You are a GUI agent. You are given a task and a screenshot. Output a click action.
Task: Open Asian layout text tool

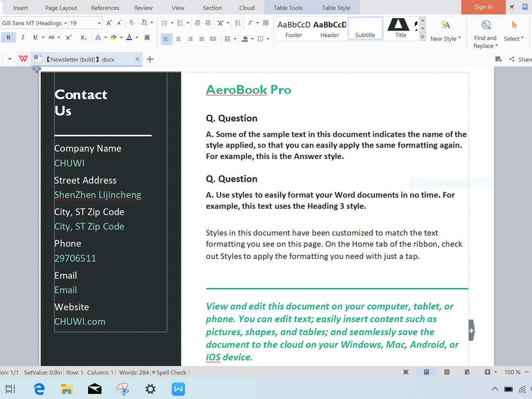(x=221, y=23)
